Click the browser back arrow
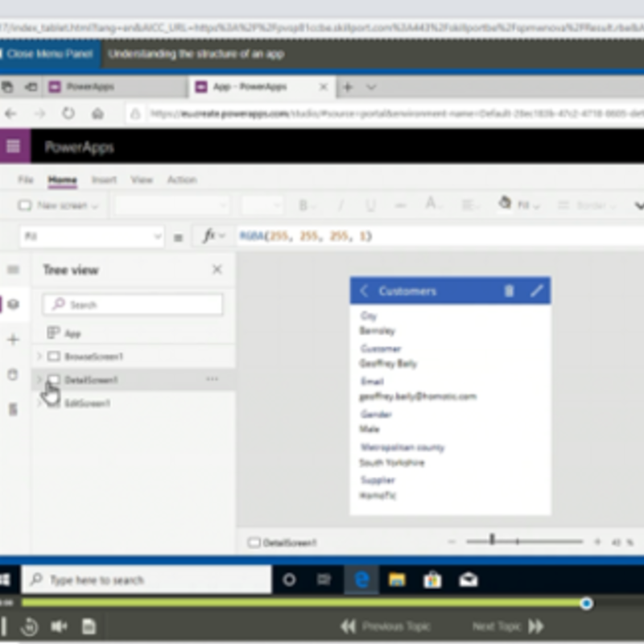644x644 pixels. (10, 114)
